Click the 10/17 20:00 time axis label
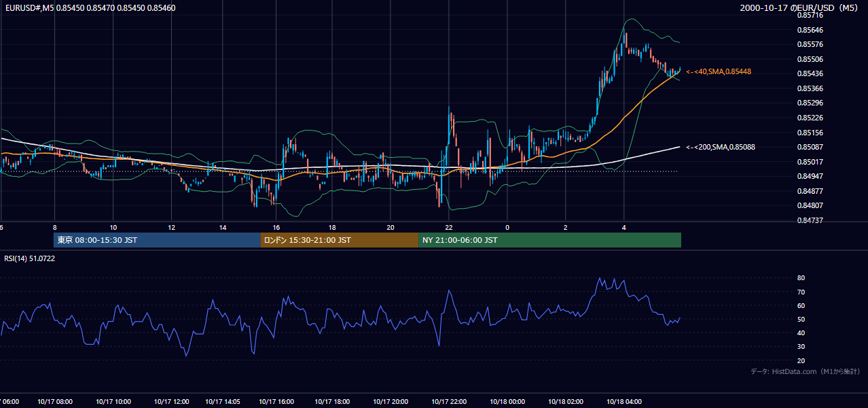The image size is (868, 408). (391, 401)
